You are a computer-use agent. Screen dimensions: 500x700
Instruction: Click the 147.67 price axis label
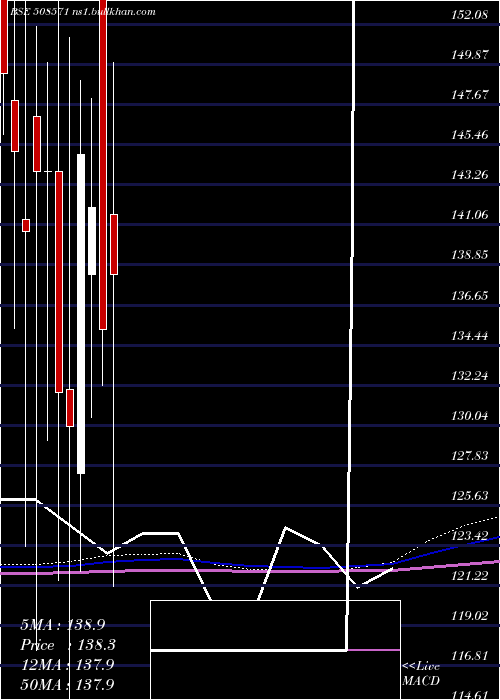click(x=469, y=95)
